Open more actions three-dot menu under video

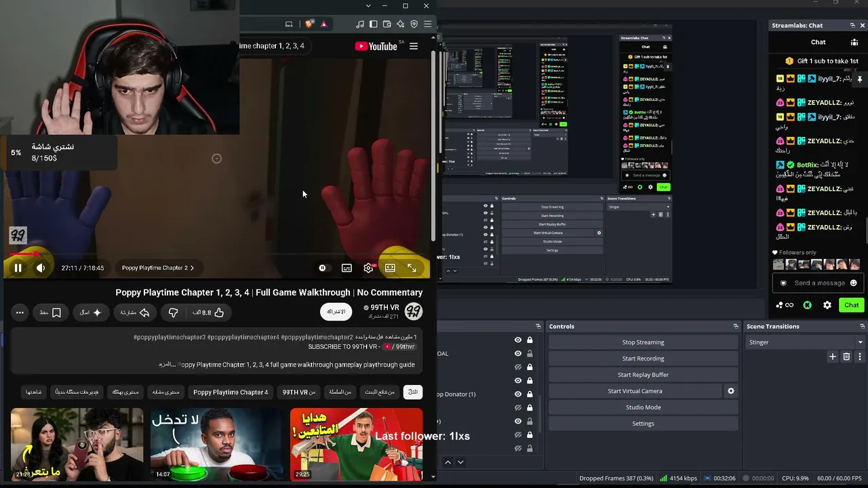click(20, 312)
